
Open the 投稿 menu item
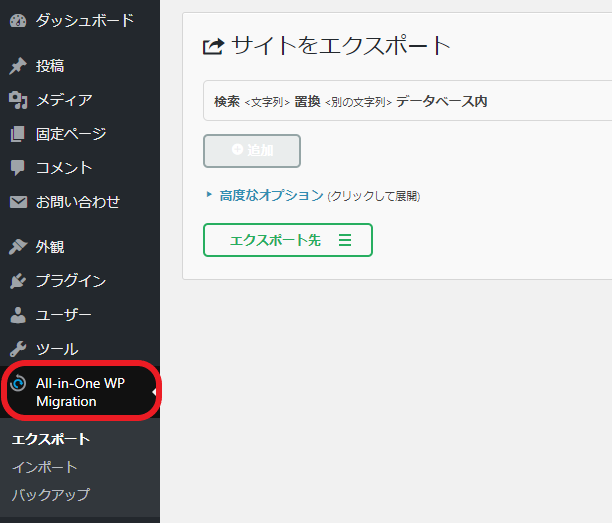(50, 66)
